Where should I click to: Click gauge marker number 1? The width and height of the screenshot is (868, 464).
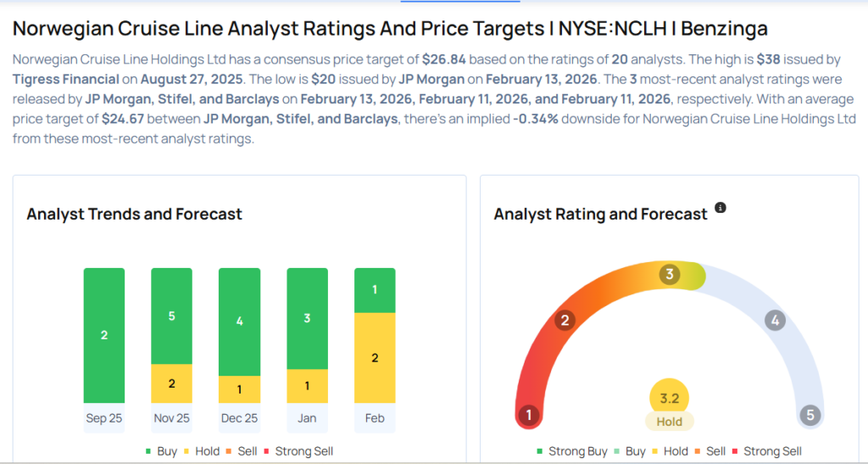pos(529,415)
